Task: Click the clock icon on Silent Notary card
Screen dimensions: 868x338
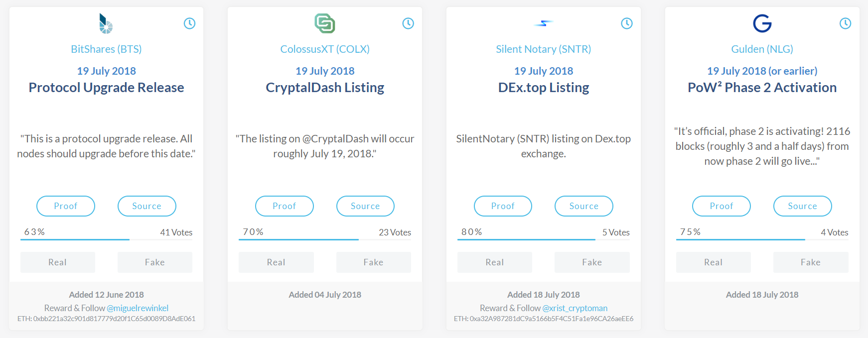Action: pyautogui.click(x=626, y=23)
